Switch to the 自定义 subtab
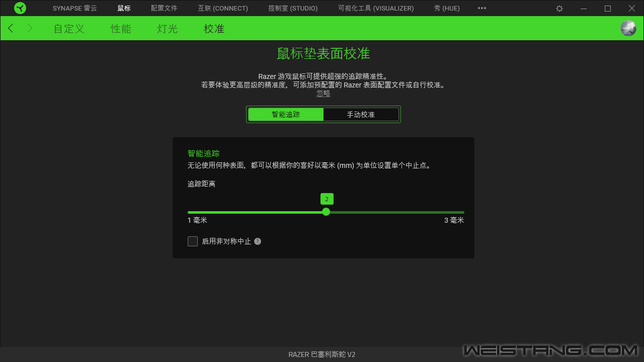Image resolution: width=644 pixels, height=362 pixels. point(69,29)
